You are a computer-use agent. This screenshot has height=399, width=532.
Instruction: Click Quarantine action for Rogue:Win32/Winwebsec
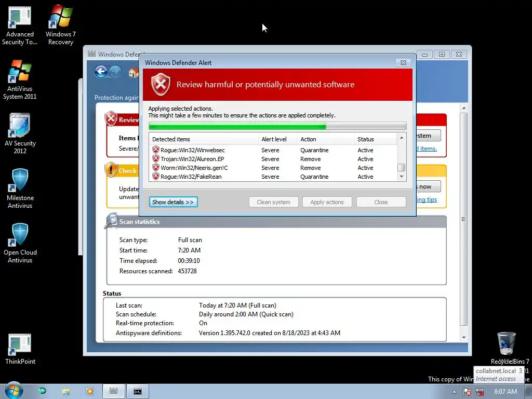(314, 150)
